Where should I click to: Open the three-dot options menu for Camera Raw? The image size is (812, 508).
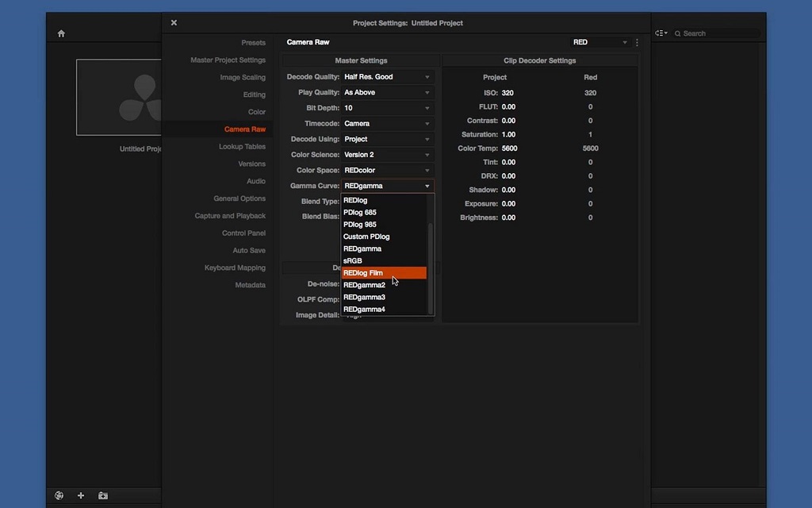(x=637, y=43)
